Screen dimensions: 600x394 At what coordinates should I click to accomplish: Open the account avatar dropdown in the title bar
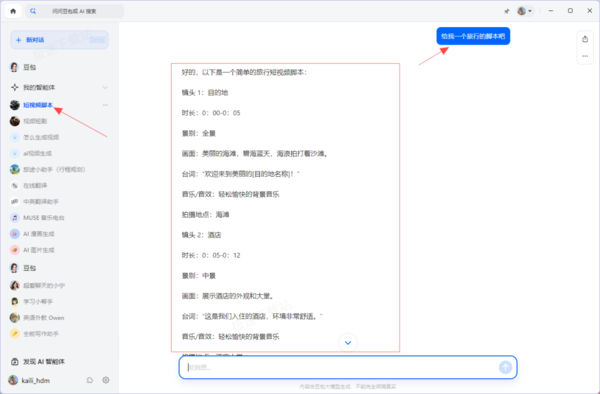[525, 11]
